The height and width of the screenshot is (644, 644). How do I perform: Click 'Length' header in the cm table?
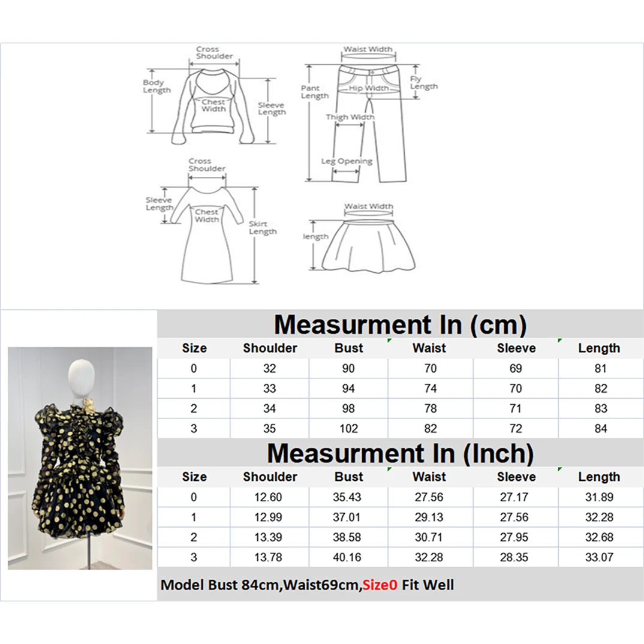point(599,348)
